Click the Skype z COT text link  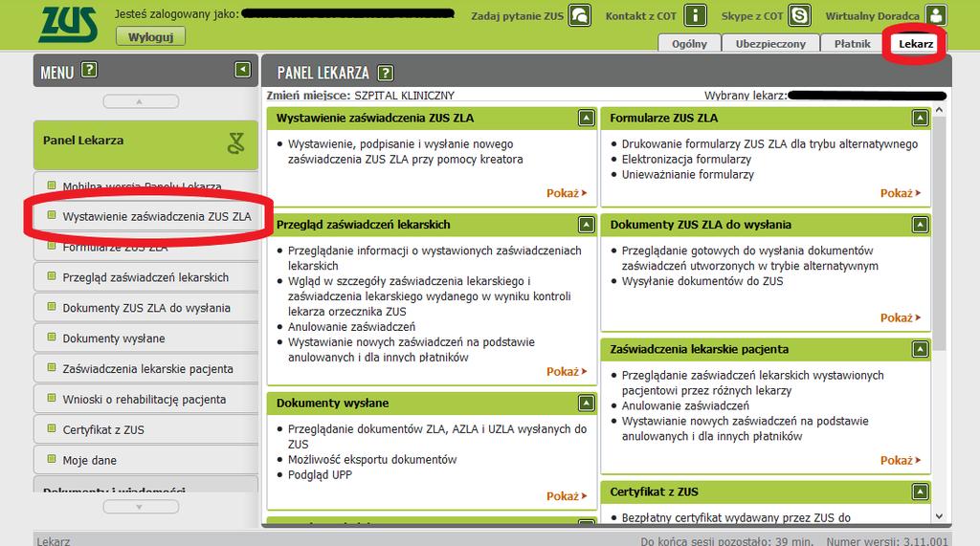click(752, 16)
